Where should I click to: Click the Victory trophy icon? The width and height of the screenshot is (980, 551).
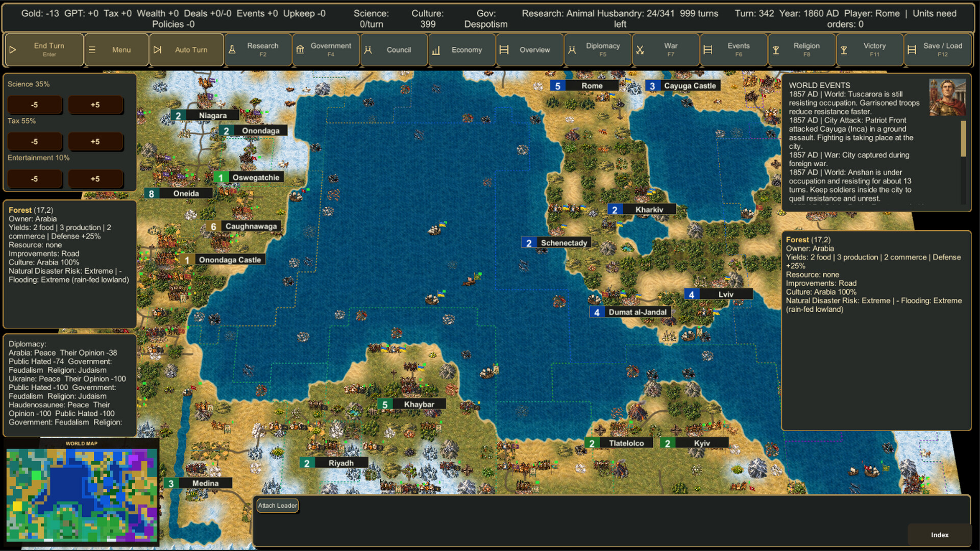(x=844, y=50)
